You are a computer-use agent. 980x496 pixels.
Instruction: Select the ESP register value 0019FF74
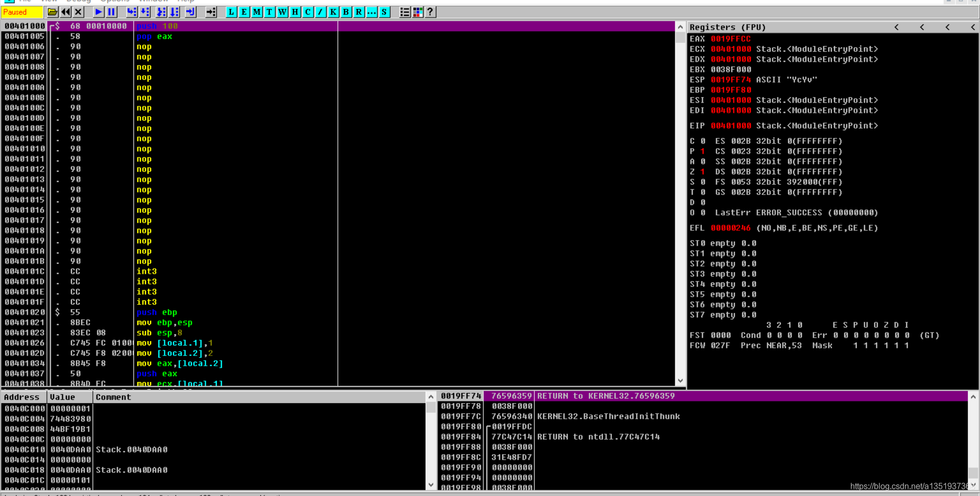(730, 80)
